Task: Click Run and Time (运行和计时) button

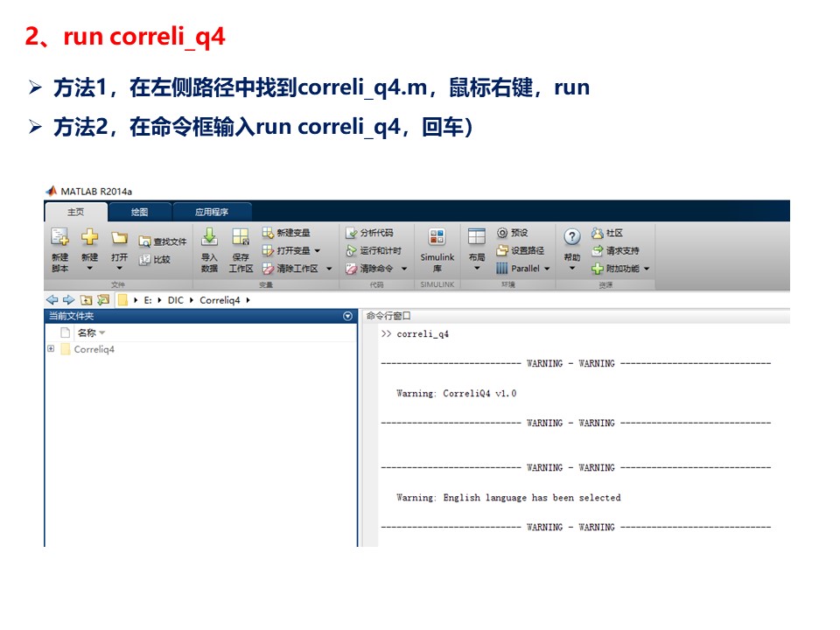Action: [x=374, y=250]
